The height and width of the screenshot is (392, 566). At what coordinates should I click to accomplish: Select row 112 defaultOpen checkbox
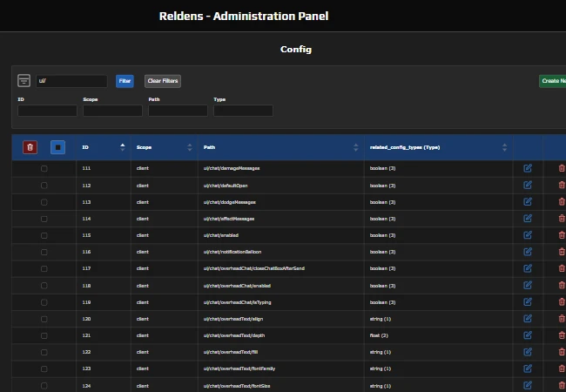pyautogui.click(x=44, y=186)
